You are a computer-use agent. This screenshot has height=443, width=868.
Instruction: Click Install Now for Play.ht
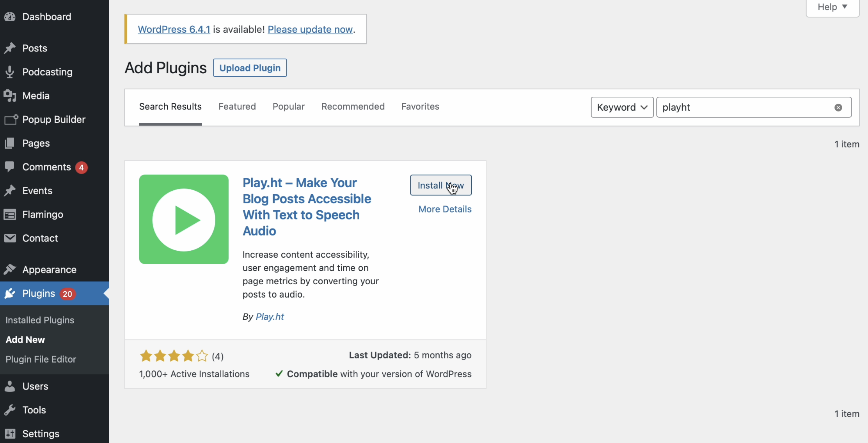[441, 185]
